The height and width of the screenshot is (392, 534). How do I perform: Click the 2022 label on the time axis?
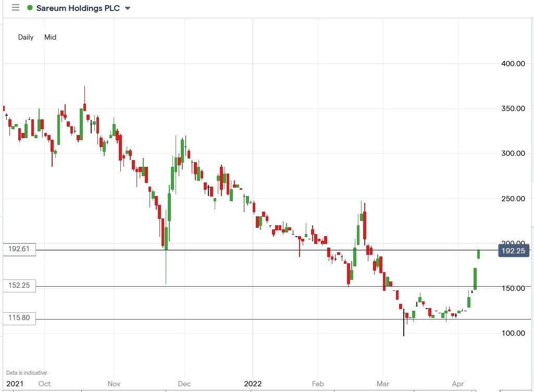[253, 383]
